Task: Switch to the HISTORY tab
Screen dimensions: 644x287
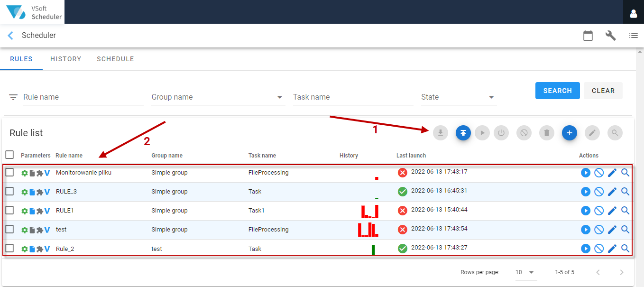Action: tap(66, 59)
